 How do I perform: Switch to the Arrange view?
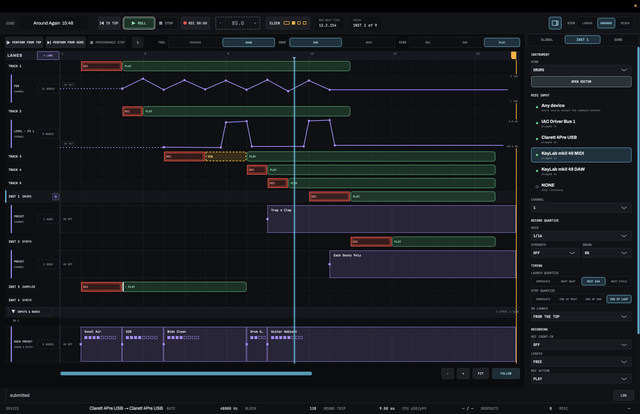coord(606,23)
